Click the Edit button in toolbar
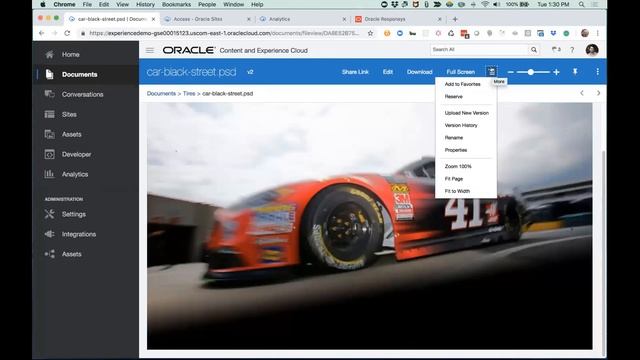 (x=388, y=72)
